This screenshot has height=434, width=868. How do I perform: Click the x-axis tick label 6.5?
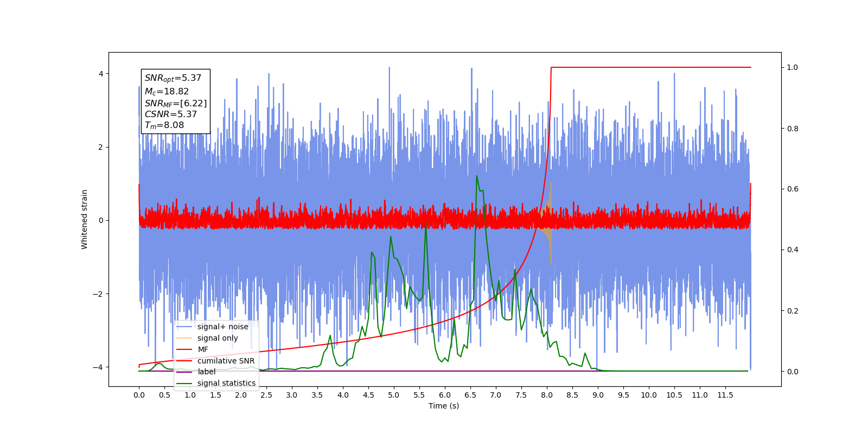470,395
